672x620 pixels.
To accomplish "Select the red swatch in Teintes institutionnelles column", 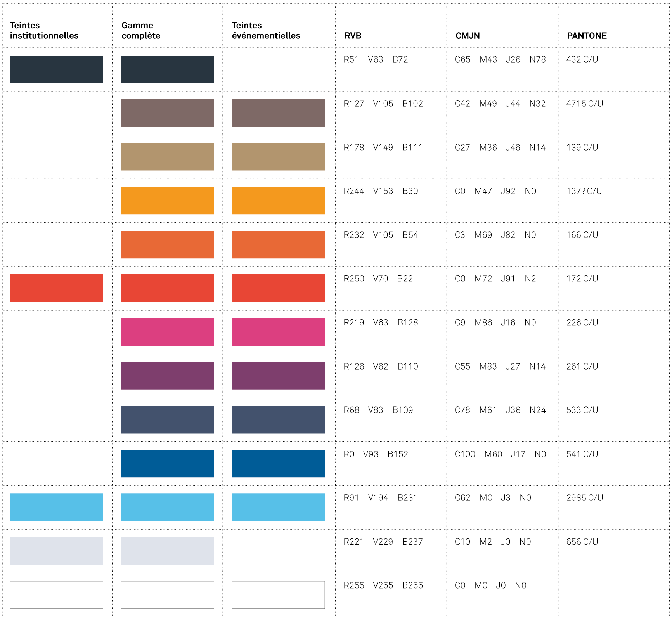I will [x=57, y=288].
